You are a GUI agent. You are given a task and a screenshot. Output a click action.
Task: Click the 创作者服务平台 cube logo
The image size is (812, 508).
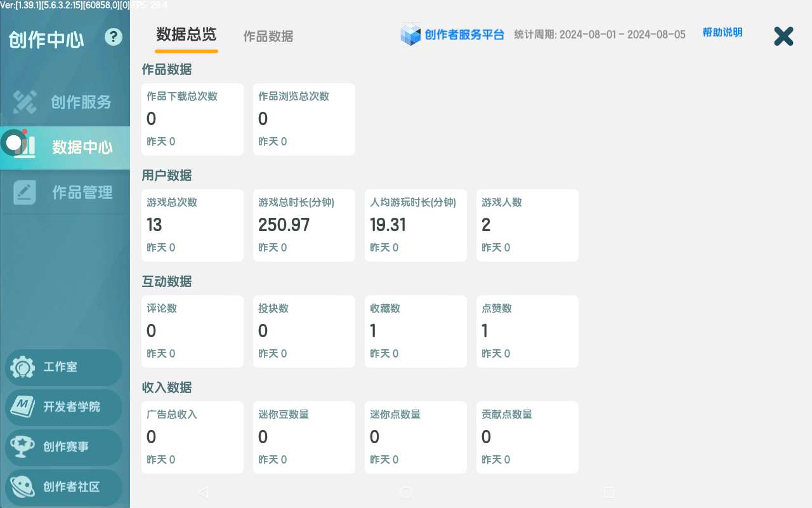[410, 35]
